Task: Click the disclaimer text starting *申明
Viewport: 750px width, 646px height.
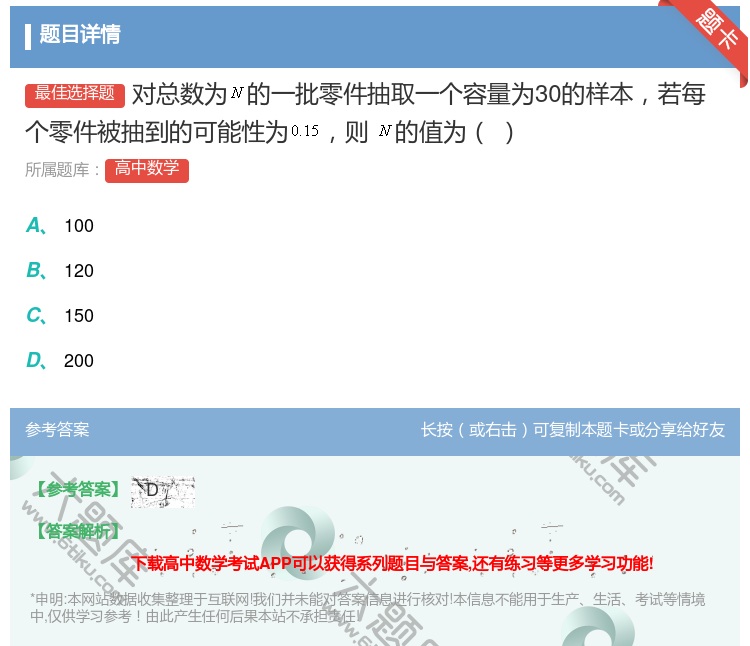Action: (367, 608)
